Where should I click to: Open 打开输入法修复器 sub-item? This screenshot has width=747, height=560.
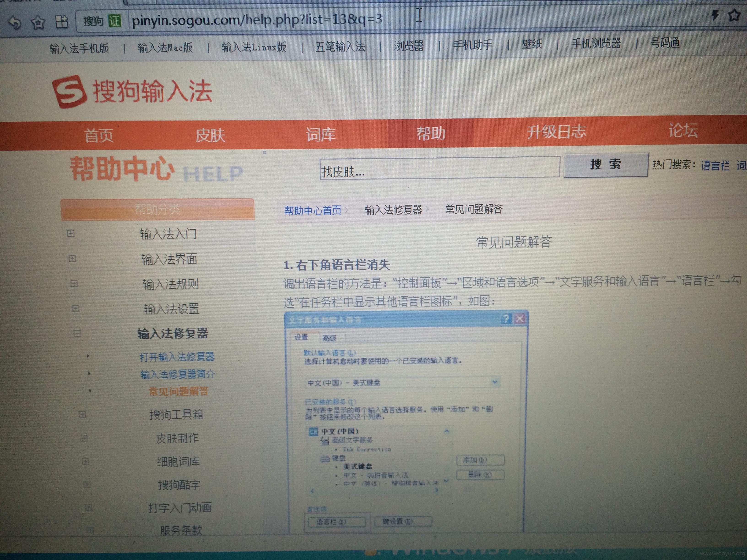pyautogui.click(x=177, y=357)
